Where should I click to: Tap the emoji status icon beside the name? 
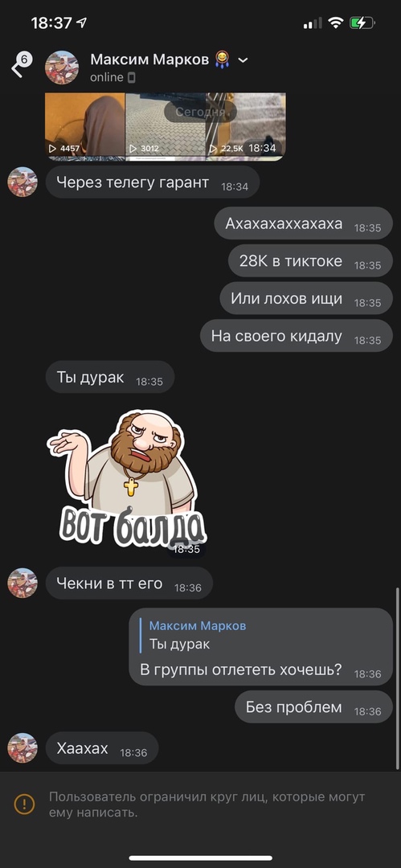[223, 59]
